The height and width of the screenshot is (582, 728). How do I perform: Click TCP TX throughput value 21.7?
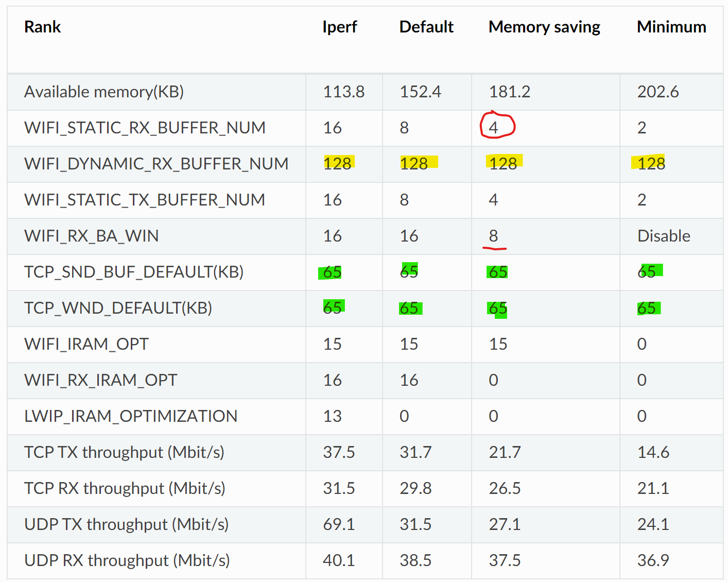tap(505, 452)
